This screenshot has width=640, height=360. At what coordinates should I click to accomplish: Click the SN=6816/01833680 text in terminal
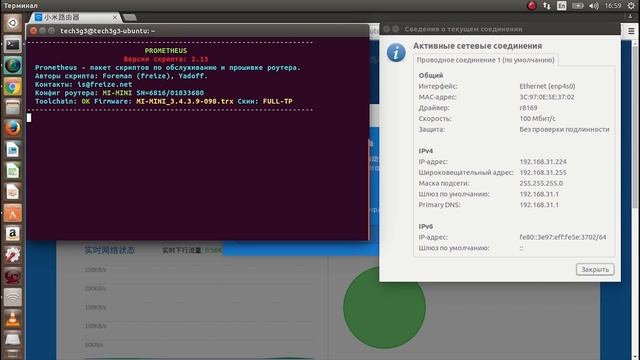coord(170,93)
